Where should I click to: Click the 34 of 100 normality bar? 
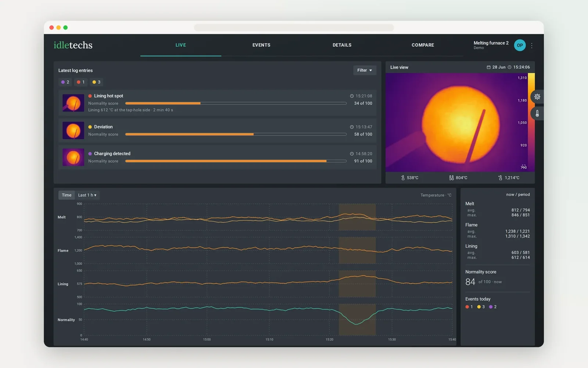236,103
